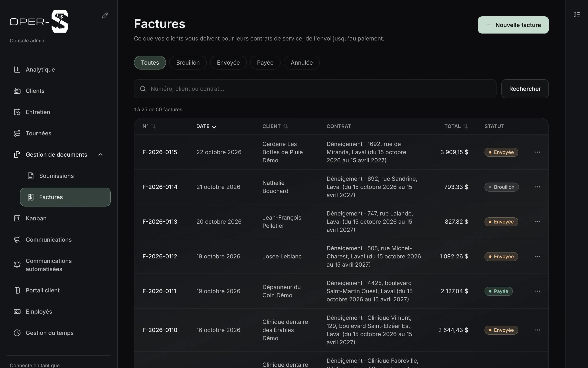Click the OPER-S logo
588x368 pixels.
[x=39, y=21]
